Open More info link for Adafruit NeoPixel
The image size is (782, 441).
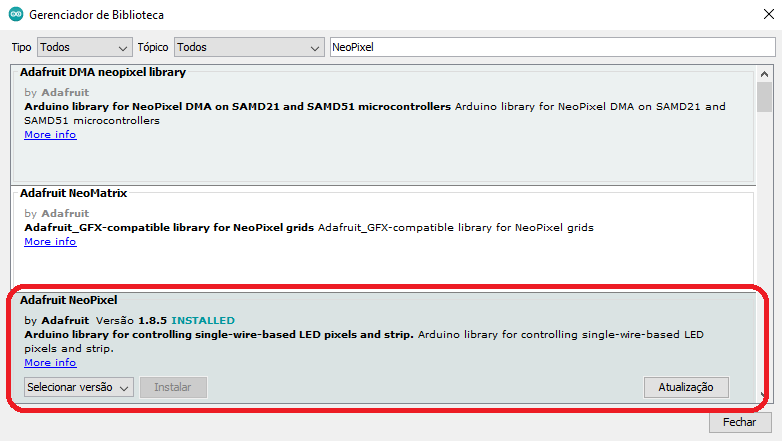(x=50, y=363)
